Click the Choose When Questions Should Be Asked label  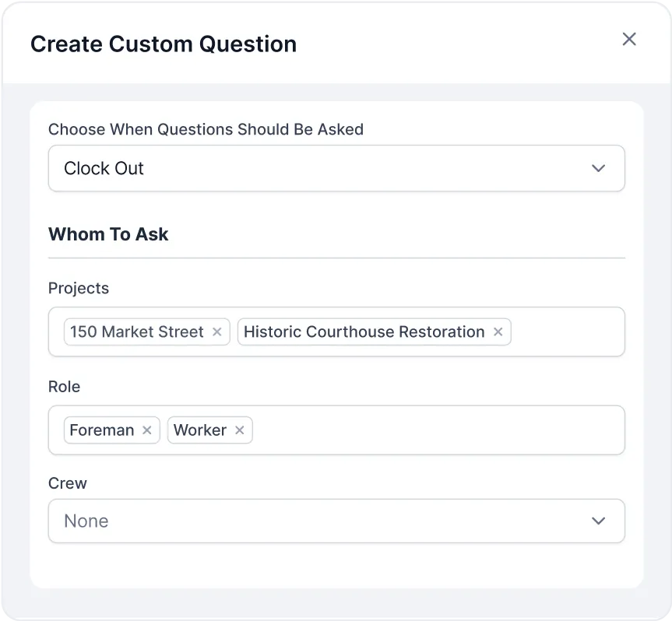tap(206, 129)
